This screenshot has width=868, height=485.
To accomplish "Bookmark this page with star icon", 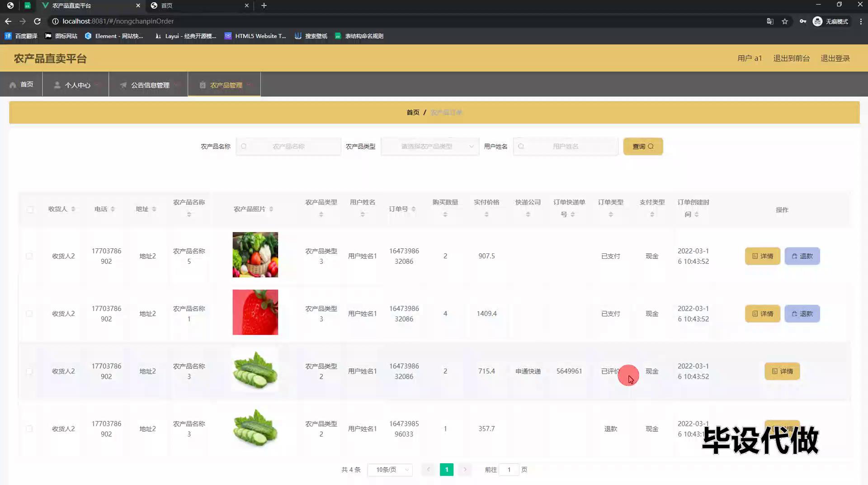I will (785, 21).
